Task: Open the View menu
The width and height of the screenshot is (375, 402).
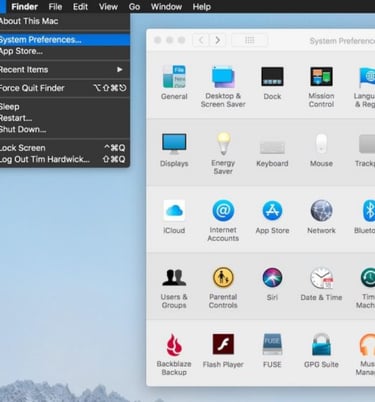Action: coord(108,7)
